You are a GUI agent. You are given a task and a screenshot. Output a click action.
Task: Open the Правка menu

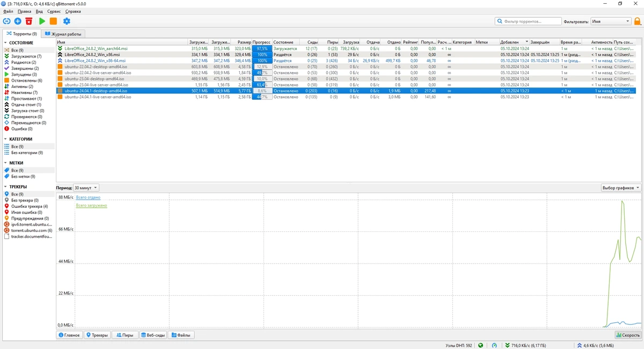[24, 11]
